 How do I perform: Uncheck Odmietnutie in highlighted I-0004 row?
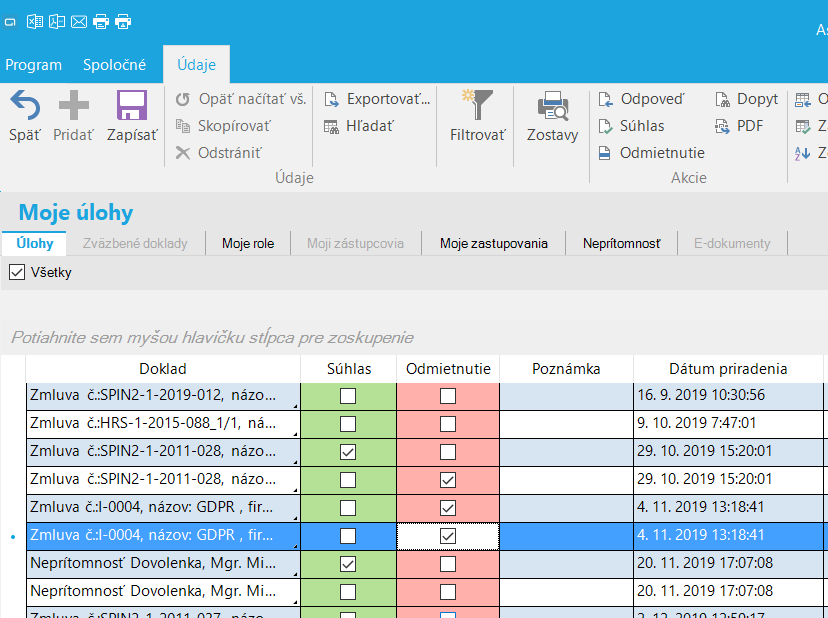448,536
